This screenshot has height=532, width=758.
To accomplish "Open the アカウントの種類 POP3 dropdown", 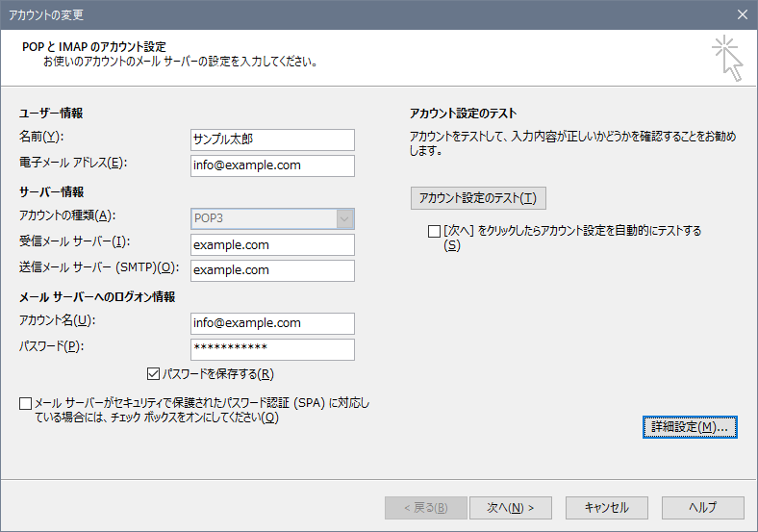I will tap(272, 218).
